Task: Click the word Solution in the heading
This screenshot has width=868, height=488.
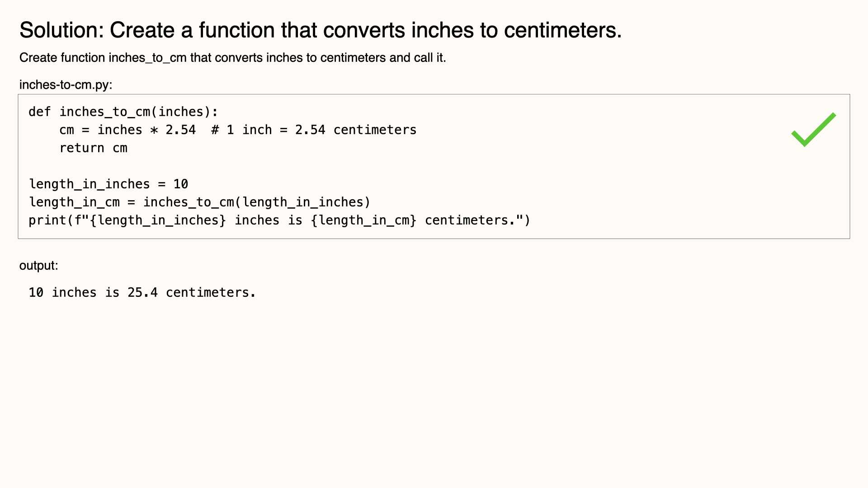Action: pos(62,30)
